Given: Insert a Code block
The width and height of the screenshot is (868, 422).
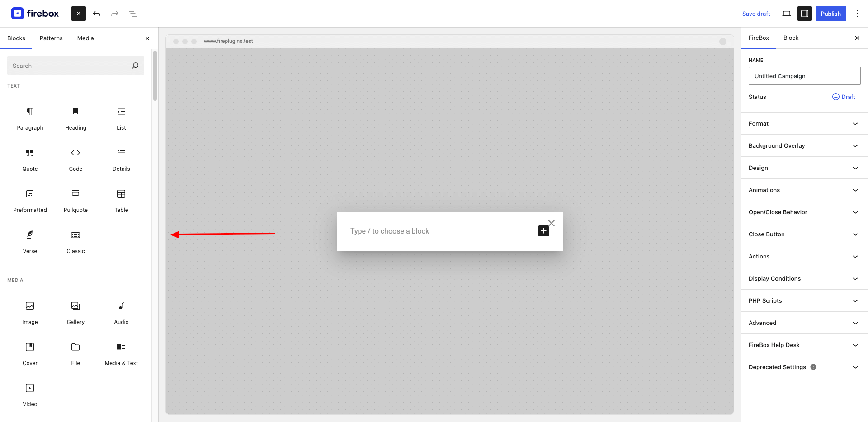Looking at the screenshot, I should coord(75,159).
